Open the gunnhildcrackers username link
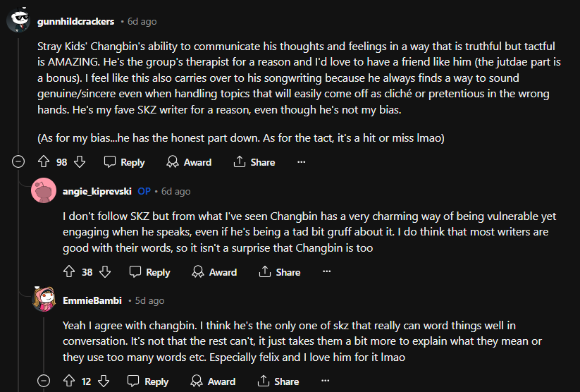 click(x=75, y=21)
